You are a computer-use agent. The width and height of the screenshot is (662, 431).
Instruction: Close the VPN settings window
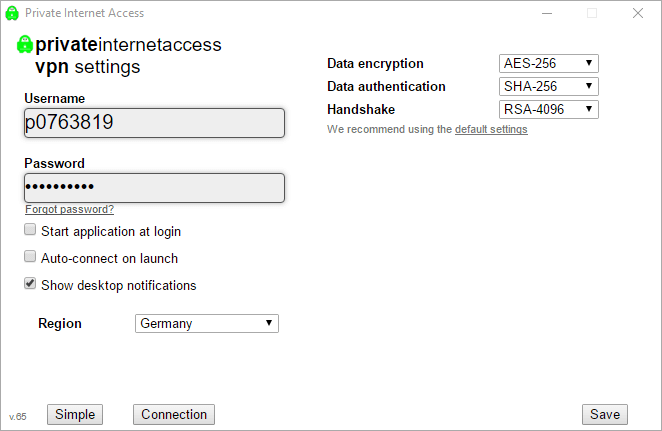(x=638, y=13)
